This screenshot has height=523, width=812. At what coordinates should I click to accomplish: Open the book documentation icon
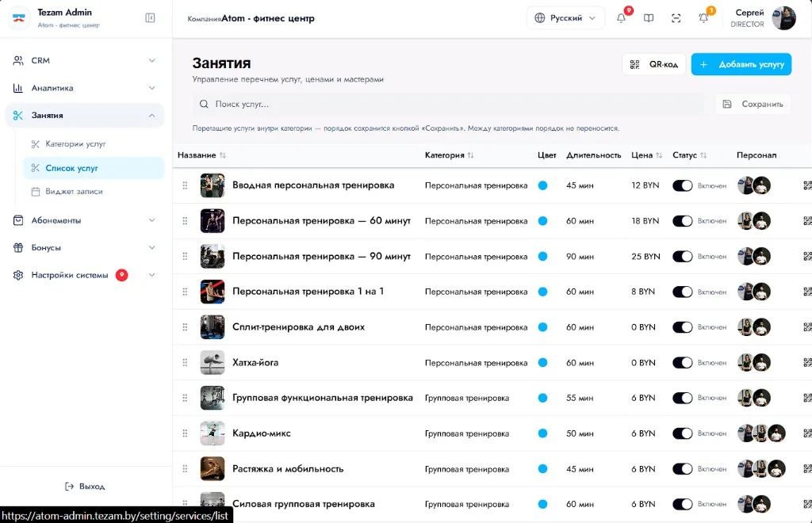pos(649,18)
